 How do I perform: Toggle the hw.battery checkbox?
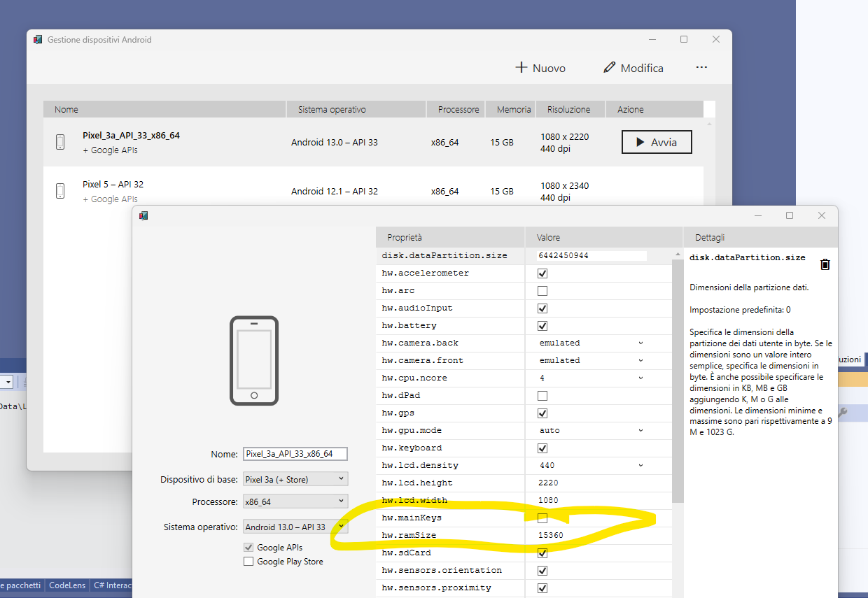(542, 326)
